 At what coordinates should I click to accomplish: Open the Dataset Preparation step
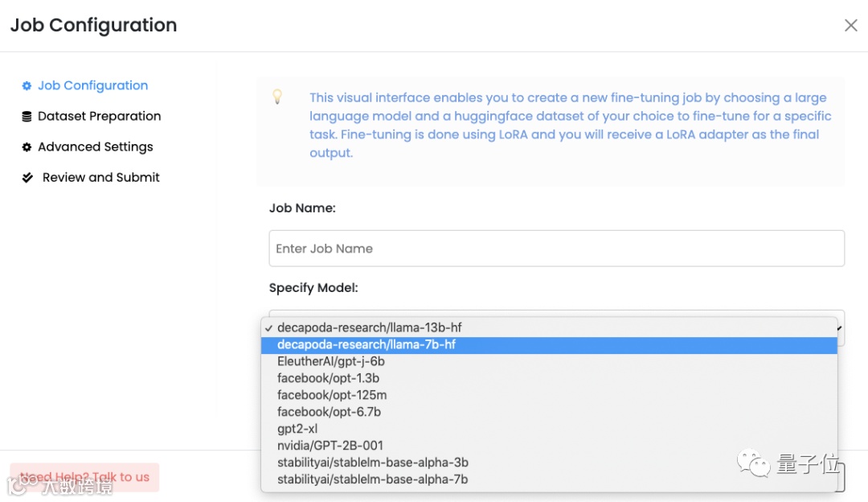click(99, 117)
